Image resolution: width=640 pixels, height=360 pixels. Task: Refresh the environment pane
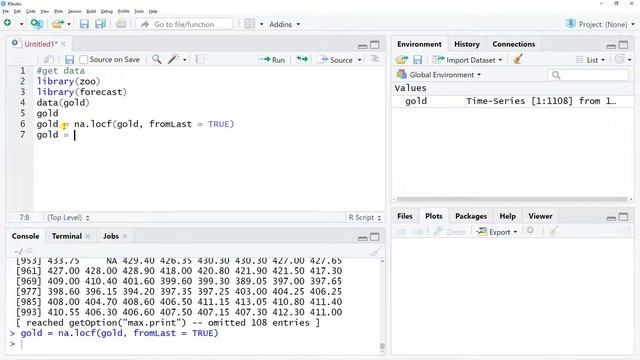click(x=620, y=60)
